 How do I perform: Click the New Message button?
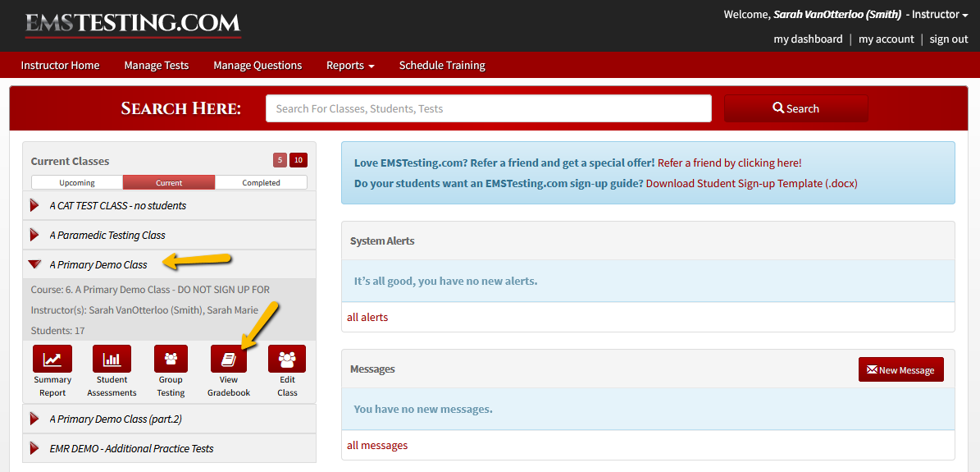[900, 370]
